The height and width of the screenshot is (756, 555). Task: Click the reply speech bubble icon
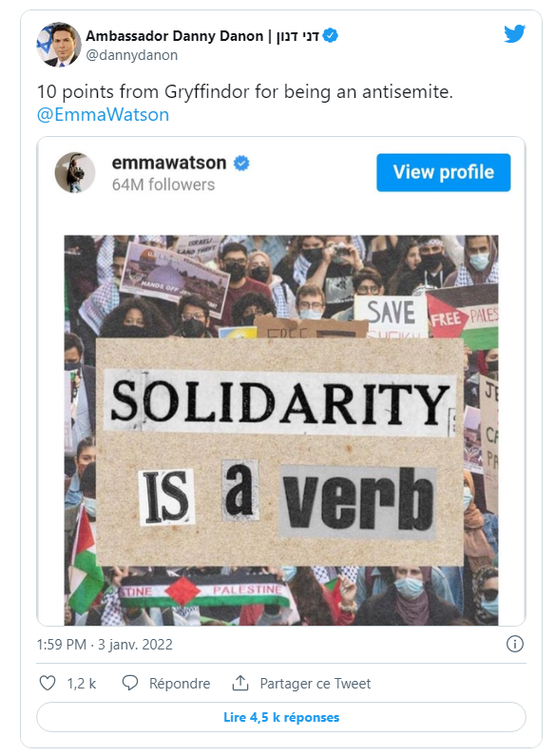point(130,683)
